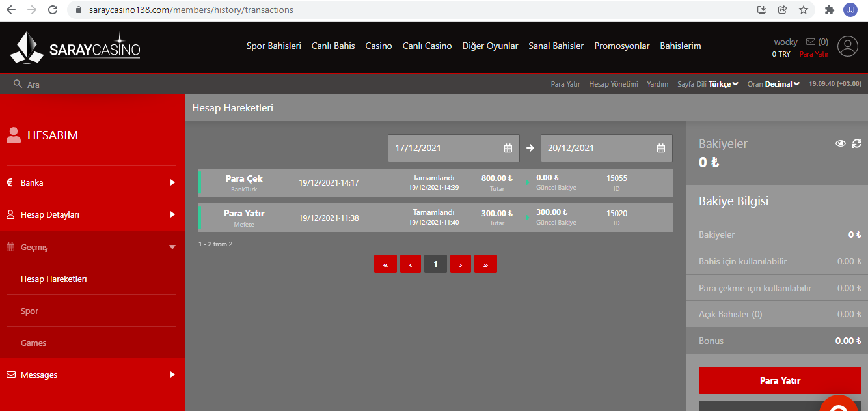Open the messages envelope icon in header
This screenshot has width=868, height=411.
[811, 42]
